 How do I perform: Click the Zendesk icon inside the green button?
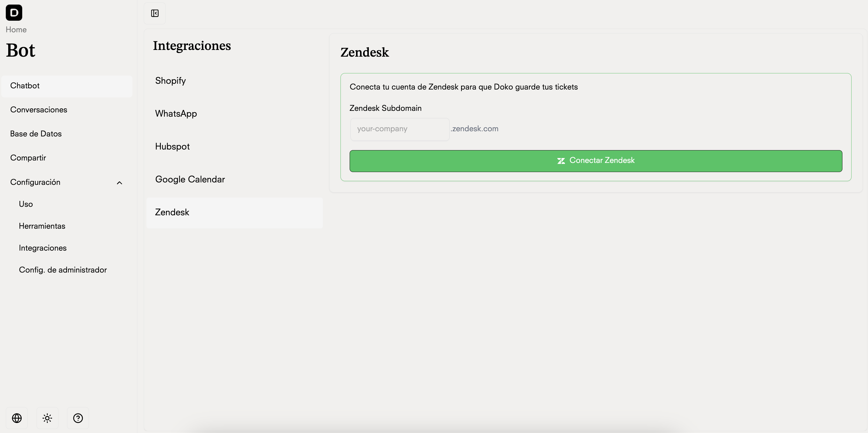[x=561, y=161]
